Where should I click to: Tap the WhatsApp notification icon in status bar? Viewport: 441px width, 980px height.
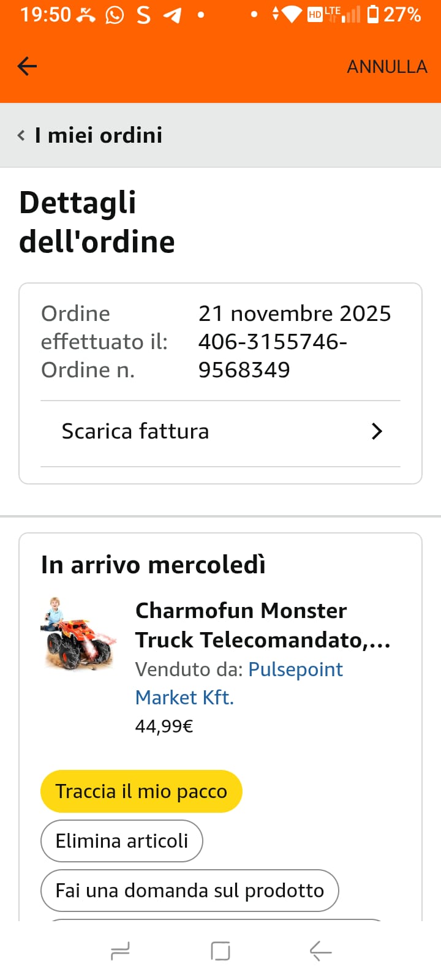[x=115, y=15]
